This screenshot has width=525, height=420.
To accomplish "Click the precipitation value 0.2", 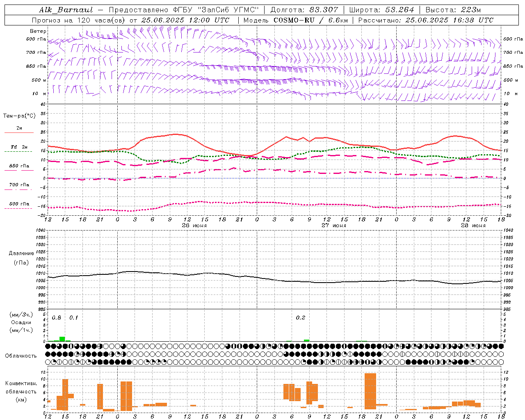I will point(301,318).
